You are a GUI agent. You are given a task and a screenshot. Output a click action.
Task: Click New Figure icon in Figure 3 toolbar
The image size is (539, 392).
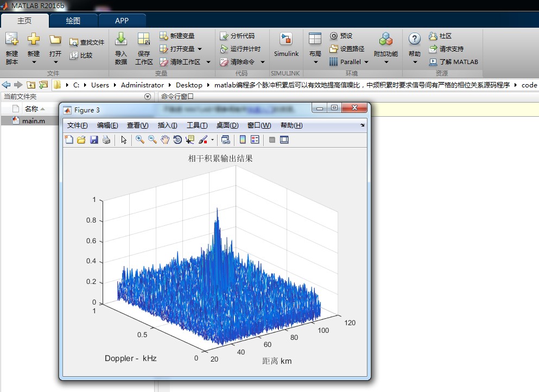coord(69,140)
